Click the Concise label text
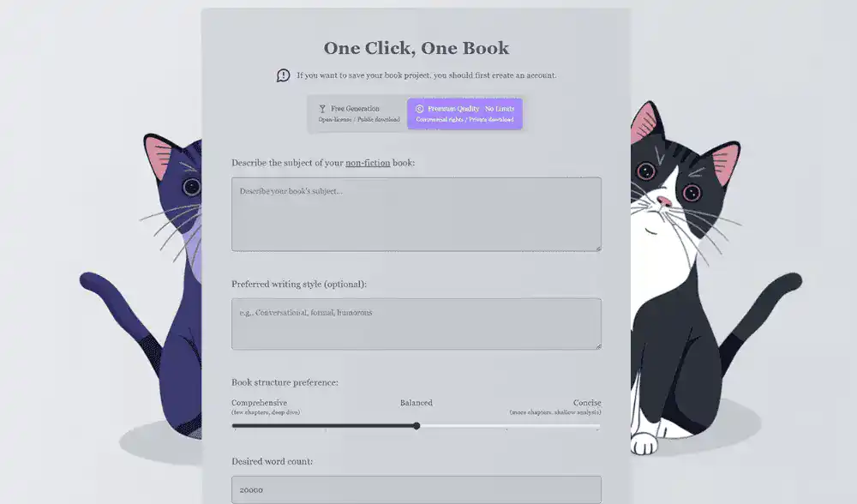This screenshot has width=857, height=504. (x=587, y=403)
